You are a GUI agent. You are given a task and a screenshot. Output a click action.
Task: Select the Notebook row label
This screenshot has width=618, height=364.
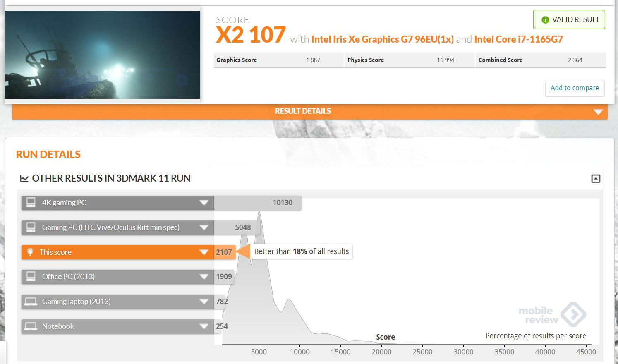[58, 326]
